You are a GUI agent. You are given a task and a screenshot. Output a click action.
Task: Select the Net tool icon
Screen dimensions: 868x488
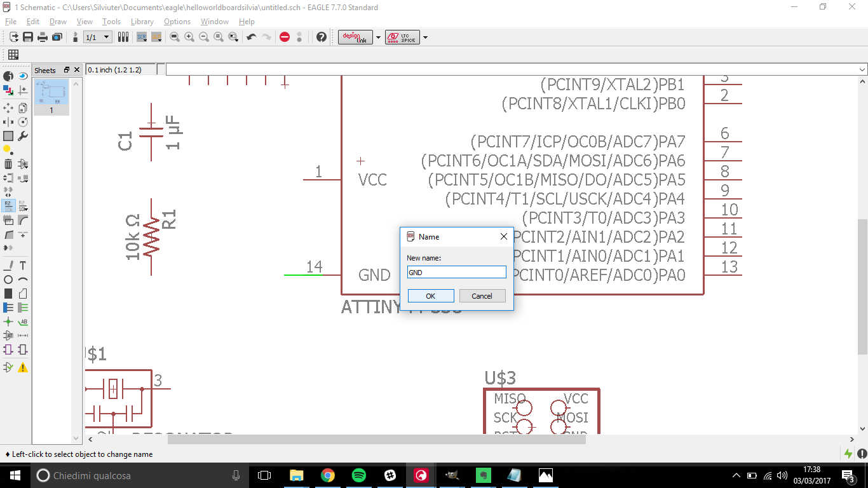click(x=23, y=308)
